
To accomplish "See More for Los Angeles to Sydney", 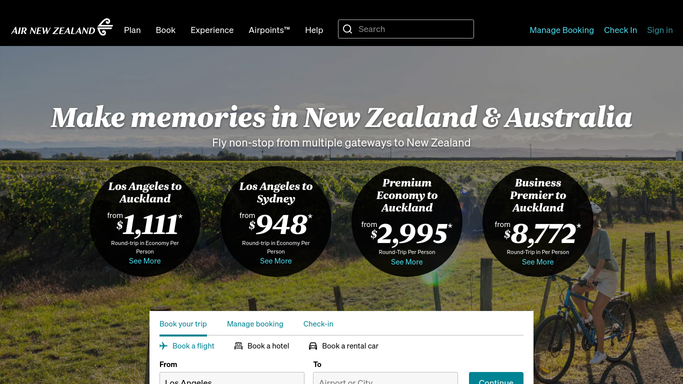I will [x=276, y=261].
